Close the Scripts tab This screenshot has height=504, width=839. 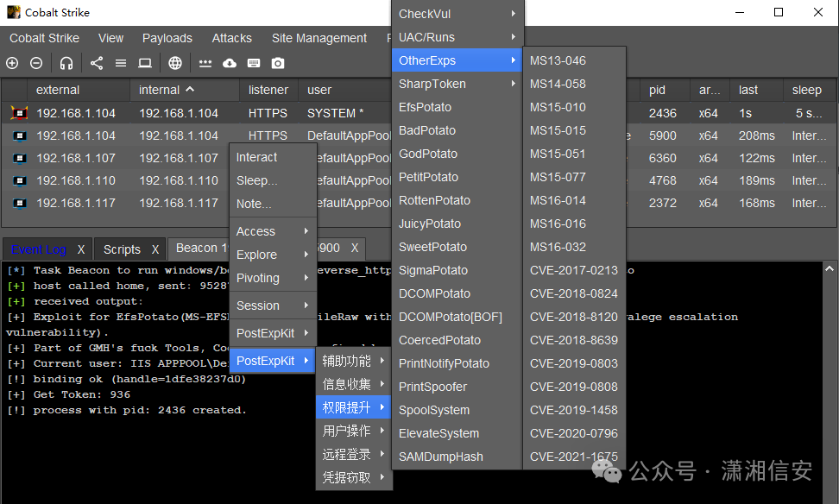tap(155, 249)
